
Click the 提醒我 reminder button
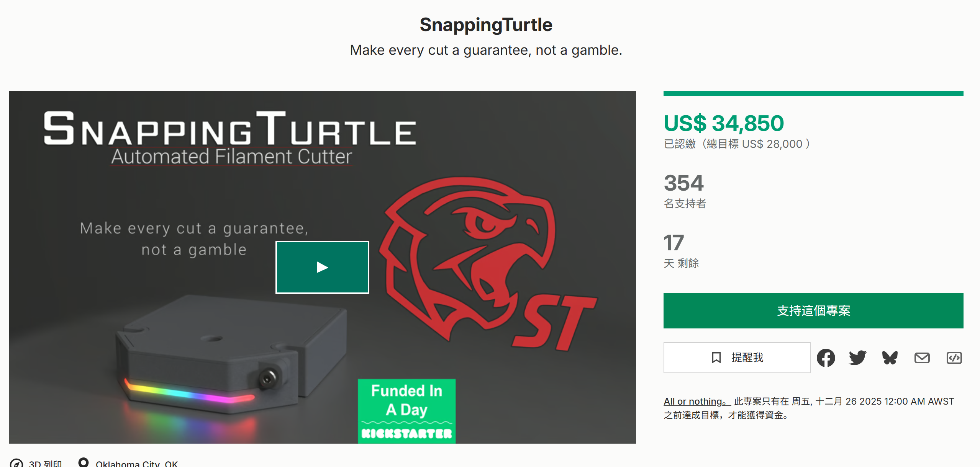point(737,358)
